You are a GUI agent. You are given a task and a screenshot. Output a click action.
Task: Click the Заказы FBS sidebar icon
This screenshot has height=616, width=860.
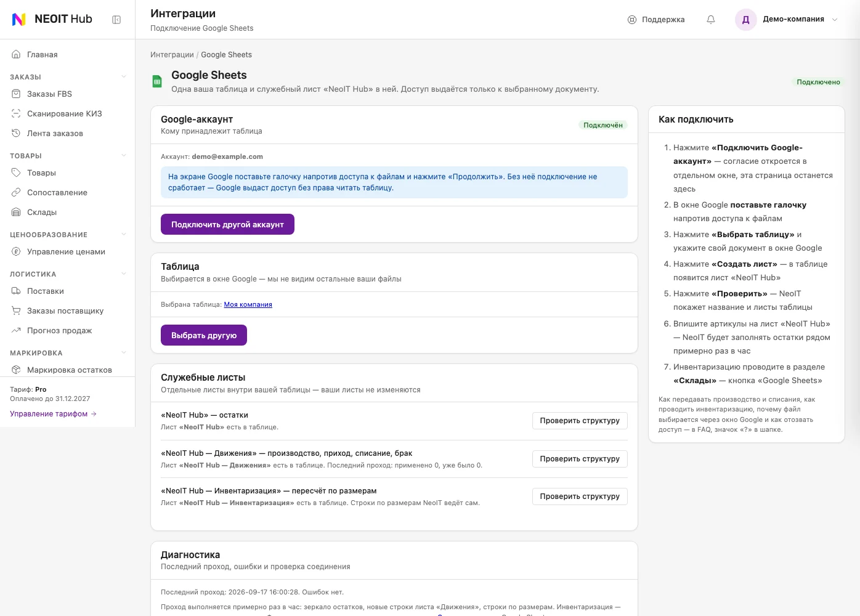pos(16,94)
